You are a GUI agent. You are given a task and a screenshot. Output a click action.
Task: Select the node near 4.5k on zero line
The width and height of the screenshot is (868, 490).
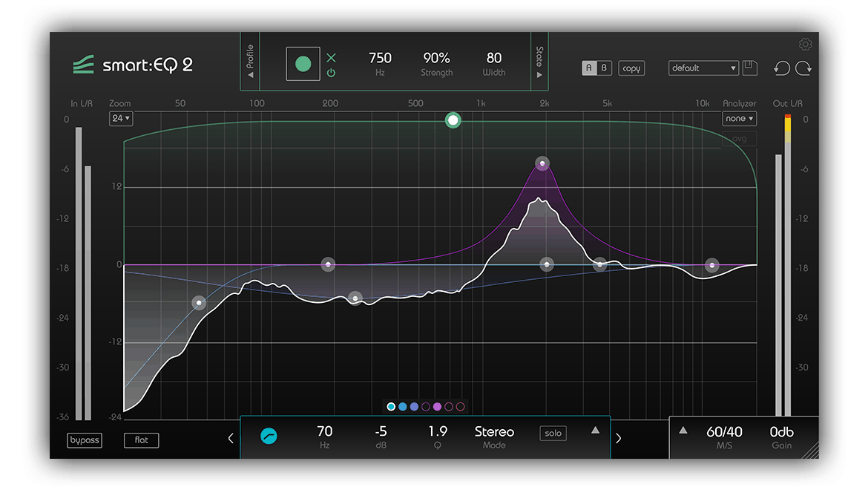tap(599, 264)
